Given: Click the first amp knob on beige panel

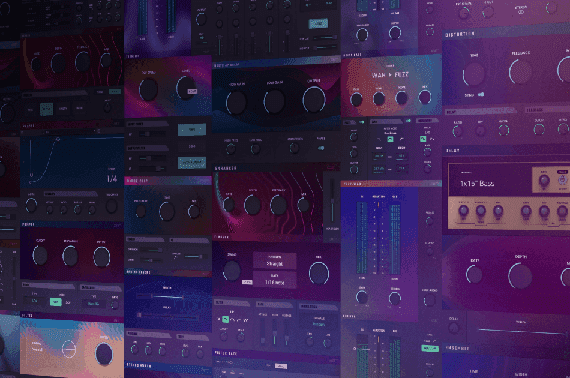Looking at the screenshot, I should pyautogui.click(x=463, y=210).
